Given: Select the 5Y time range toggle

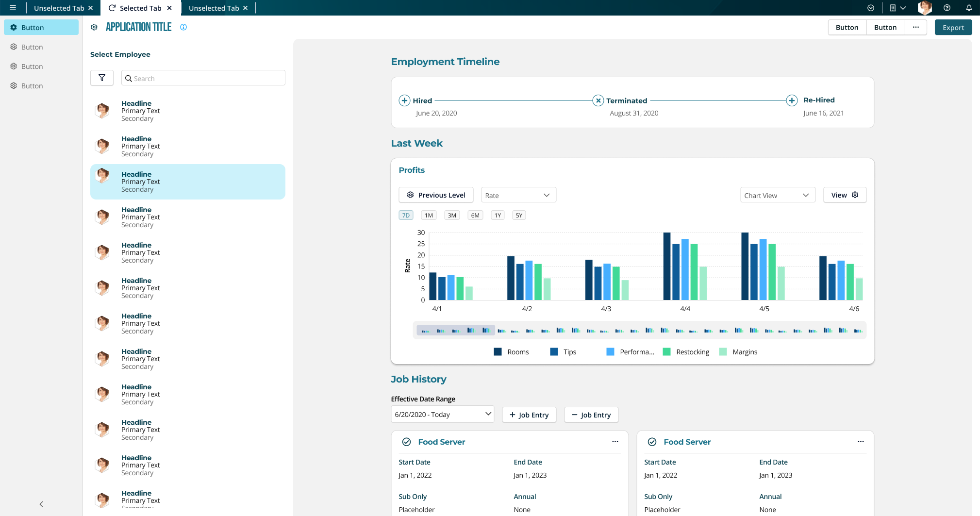Looking at the screenshot, I should 519,215.
